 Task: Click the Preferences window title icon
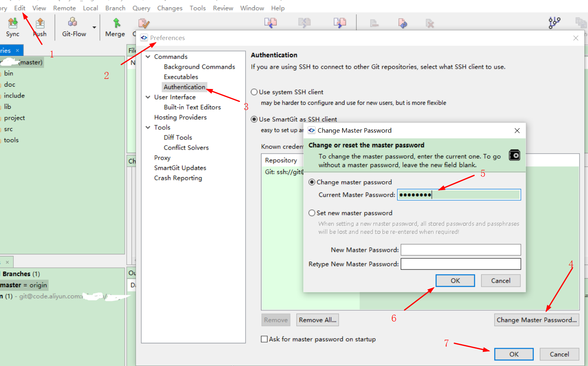tap(144, 38)
